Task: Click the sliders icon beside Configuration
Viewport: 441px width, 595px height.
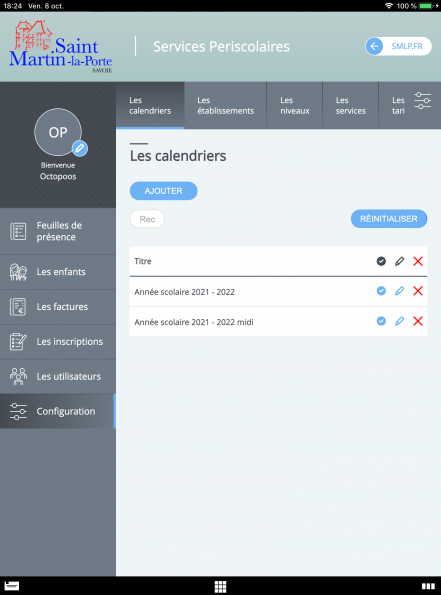Action: tap(18, 411)
